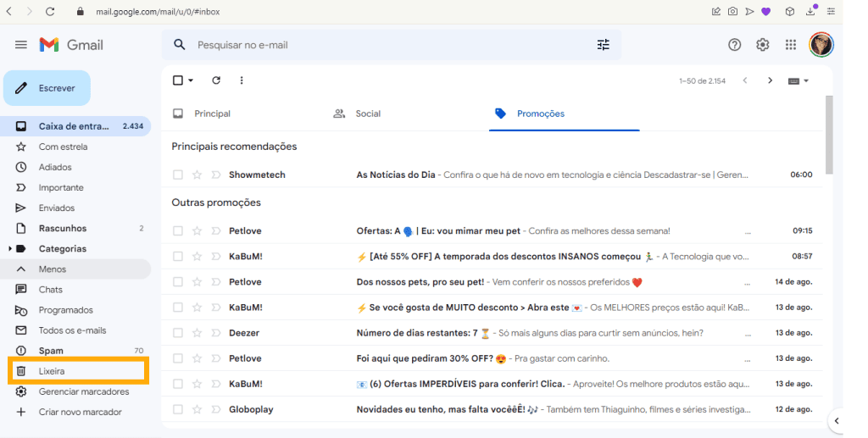Open the browser downloads icon
868x438 pixels.
[811, 10]
